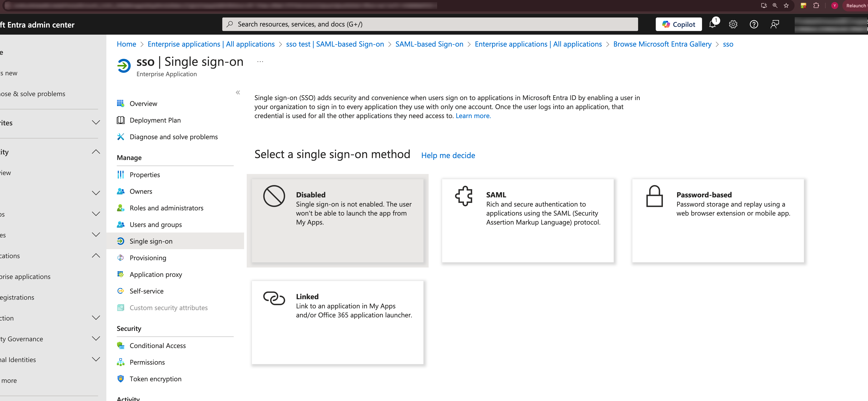Screen dimensions: 868x401
Task: Select the Disabled sign-on method card
Action: click(x=338, y=221)
